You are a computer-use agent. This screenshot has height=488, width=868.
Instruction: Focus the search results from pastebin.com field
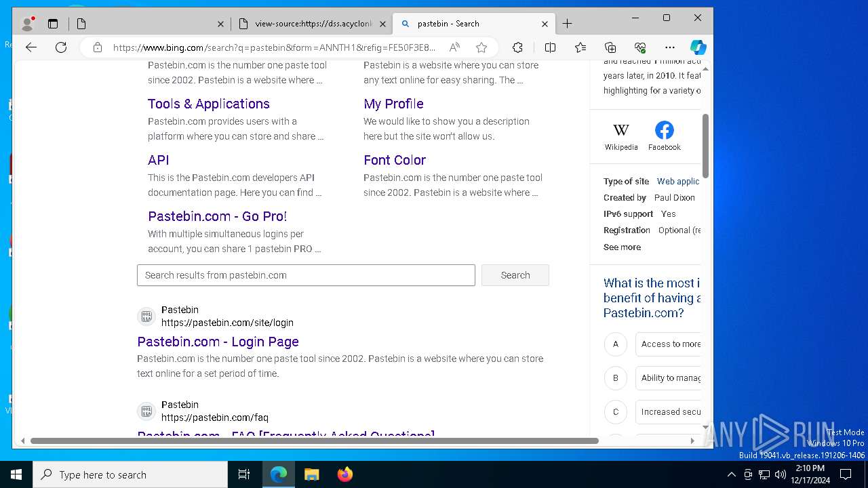tap(306, 275)
